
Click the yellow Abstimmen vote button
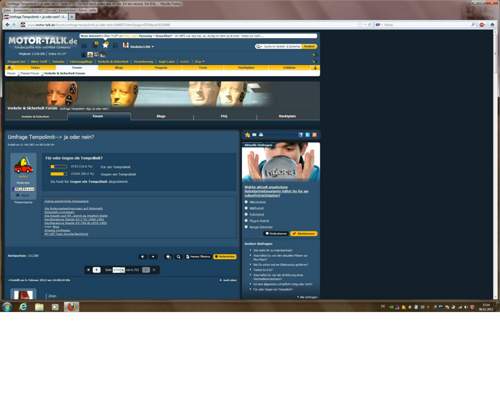coord(303,234)
